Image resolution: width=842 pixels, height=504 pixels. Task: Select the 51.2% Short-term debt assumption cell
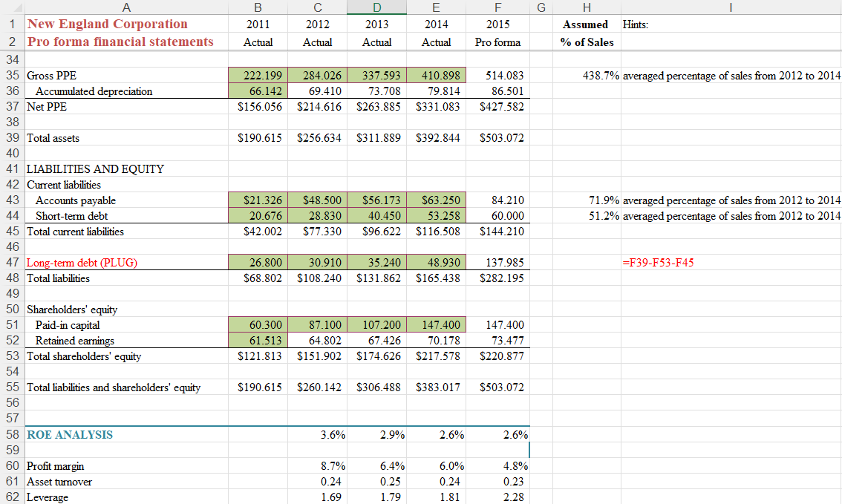[587, 216]
